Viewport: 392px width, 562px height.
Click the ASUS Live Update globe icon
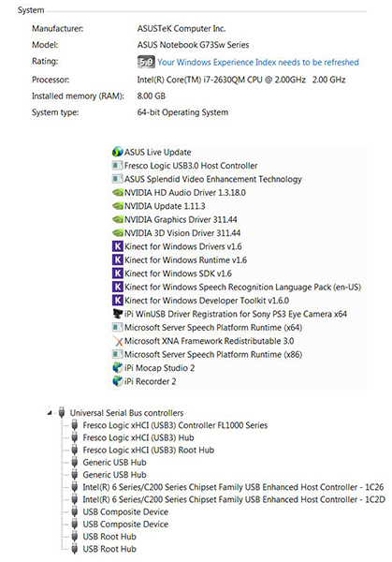118,152
